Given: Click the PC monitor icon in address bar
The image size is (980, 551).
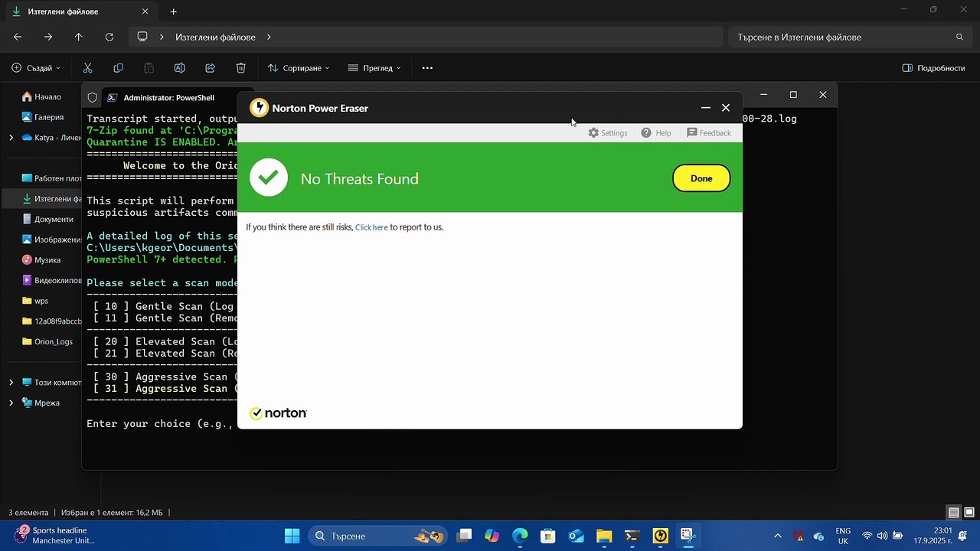Looking at the screenshot, I should 142,37.
